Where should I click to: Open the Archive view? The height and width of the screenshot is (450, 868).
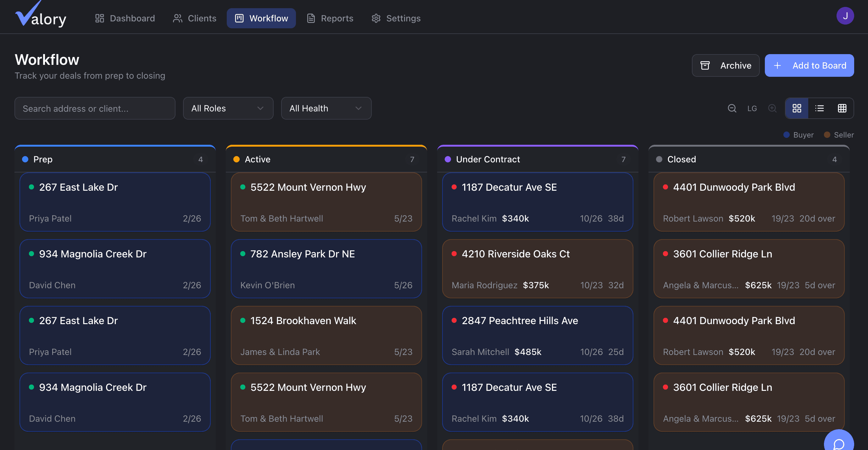726,65
